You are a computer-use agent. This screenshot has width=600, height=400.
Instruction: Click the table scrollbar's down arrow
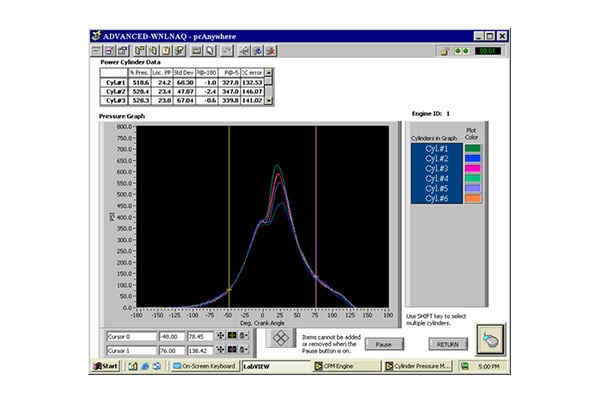pos(269,101)
